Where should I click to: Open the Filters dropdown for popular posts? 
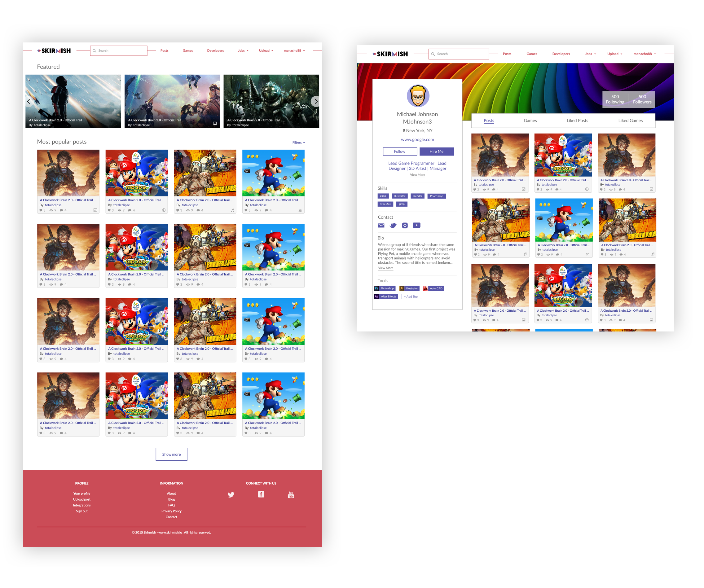click(298, 143)
